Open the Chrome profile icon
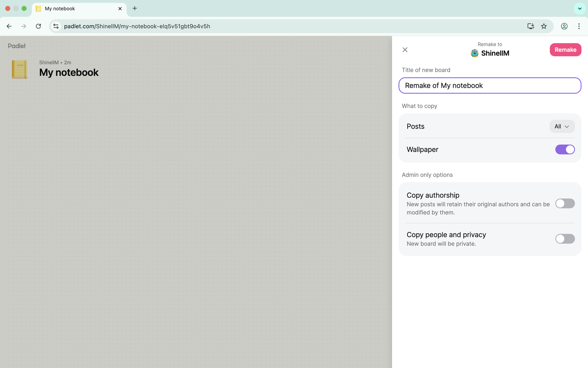588x368 pixels. [x=564, y=26]
